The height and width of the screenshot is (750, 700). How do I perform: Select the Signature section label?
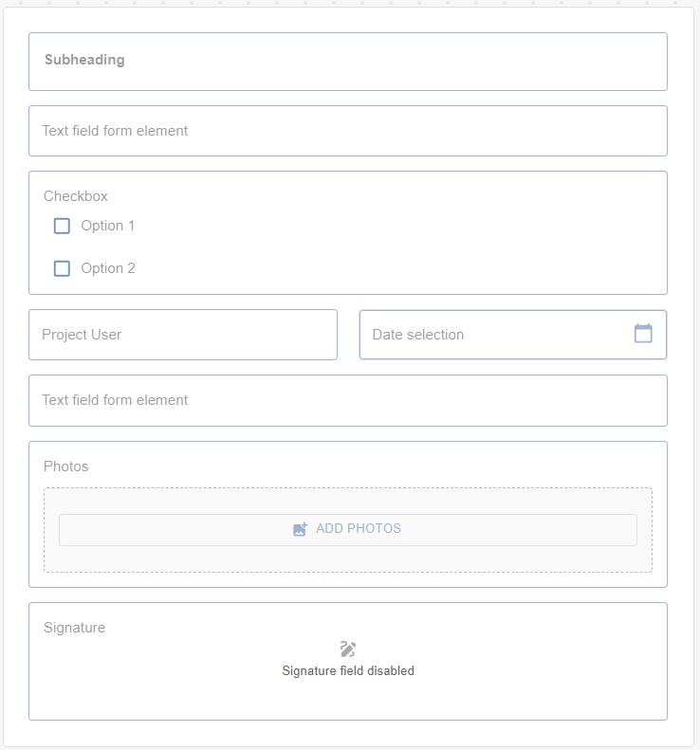[74, 628]
